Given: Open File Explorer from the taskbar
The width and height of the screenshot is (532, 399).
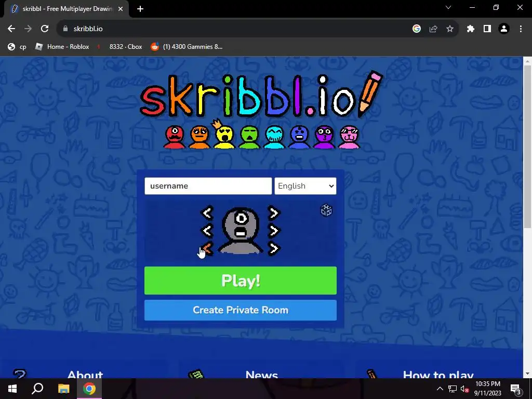Looking at the screenshot, I should point(63,389).
